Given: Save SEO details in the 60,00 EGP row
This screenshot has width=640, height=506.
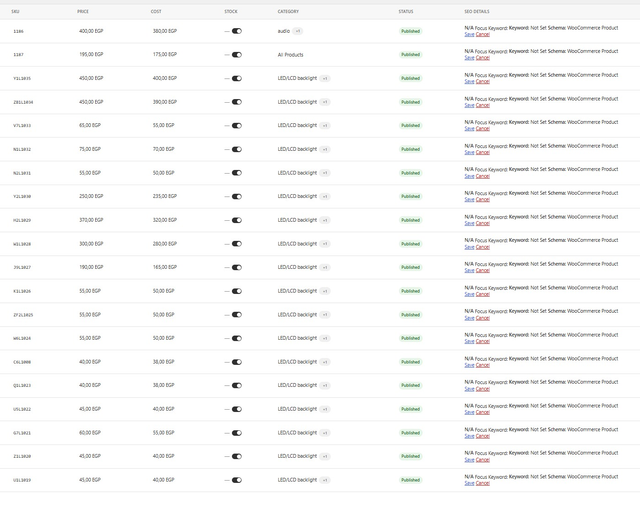Looking at the screenshot, I should 469,436.
